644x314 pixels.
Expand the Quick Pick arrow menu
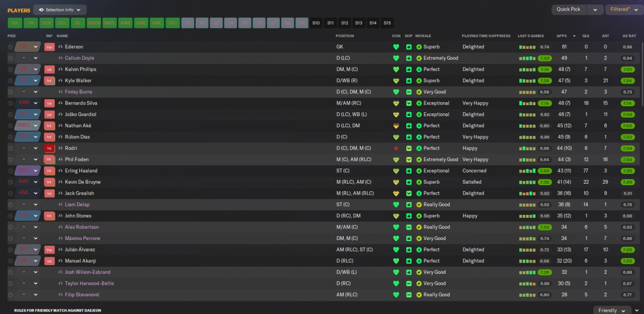[x=595, y=9]
